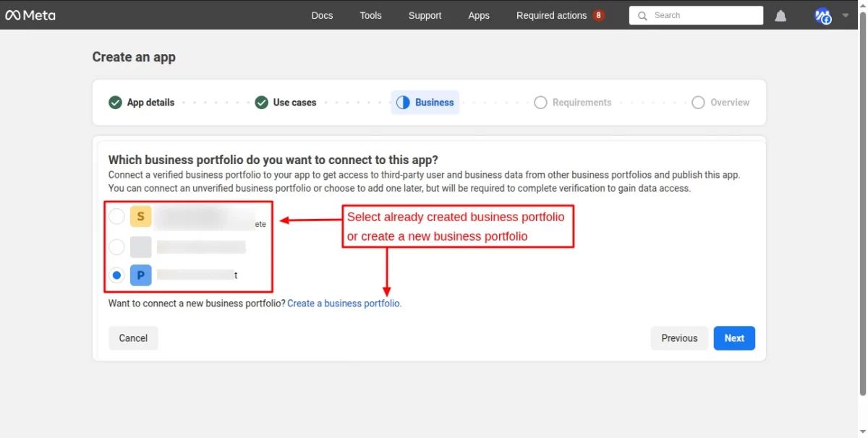Screen dimensions: 868x438
Task: Click the Create a business portfolio link
Action: tap(344, 303)
